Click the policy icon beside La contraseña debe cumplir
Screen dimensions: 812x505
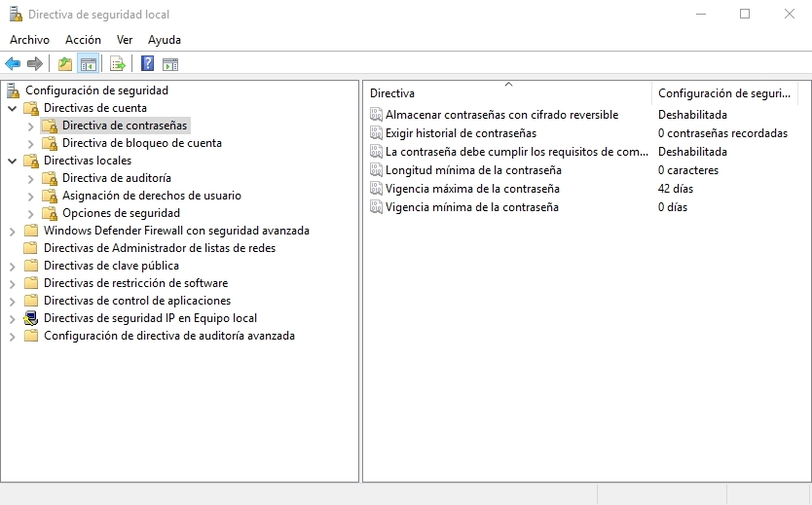click(376, 152)
